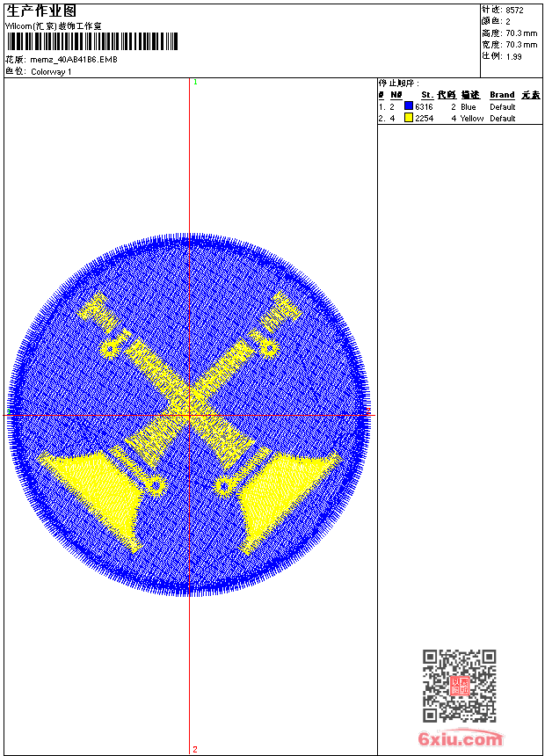The image size is (545, 756).
Task: Select the title text '生产作业图'
Action: tap(41, 11)
